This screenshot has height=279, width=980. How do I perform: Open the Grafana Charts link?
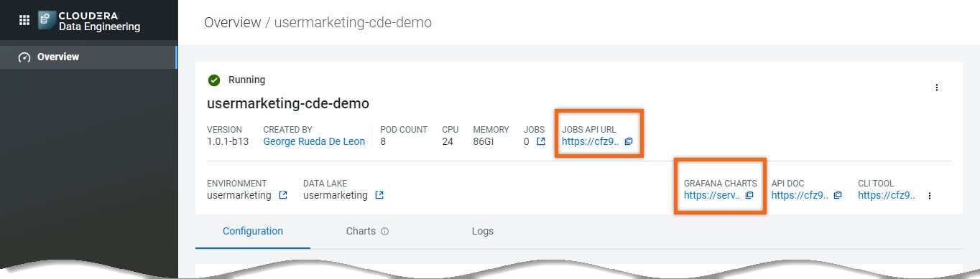[x=711, y=195]
